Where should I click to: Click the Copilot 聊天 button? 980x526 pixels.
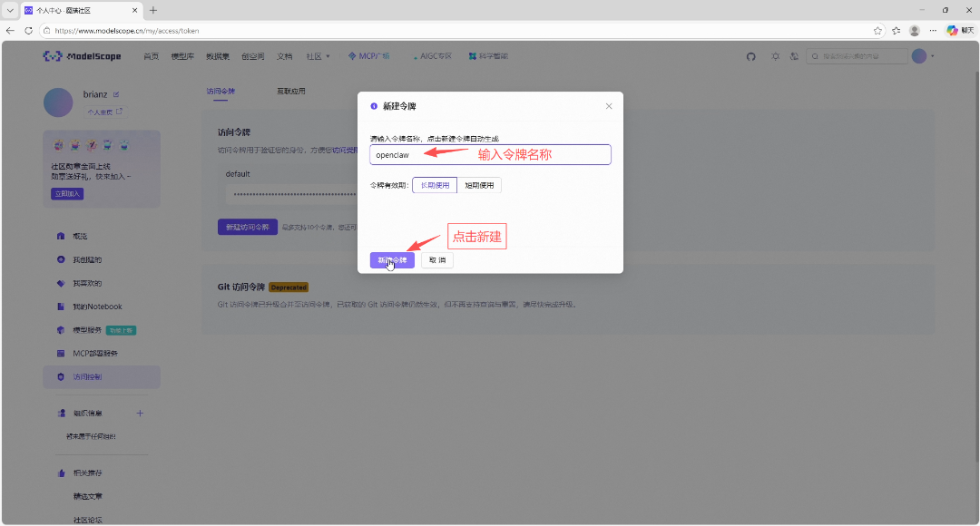[x=960, y=30]
